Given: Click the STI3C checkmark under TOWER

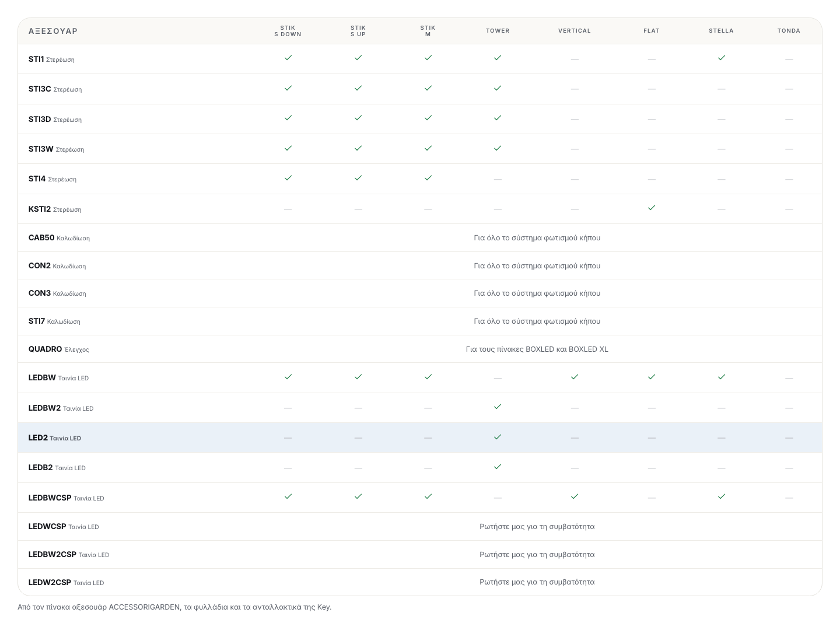Looking at the screenshot, I should [x=498, y=88].
